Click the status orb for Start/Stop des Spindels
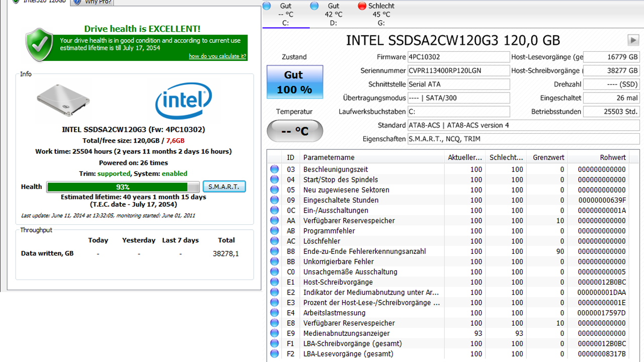The width and height of the screenshot is (644, 362). tap(274, 179)
